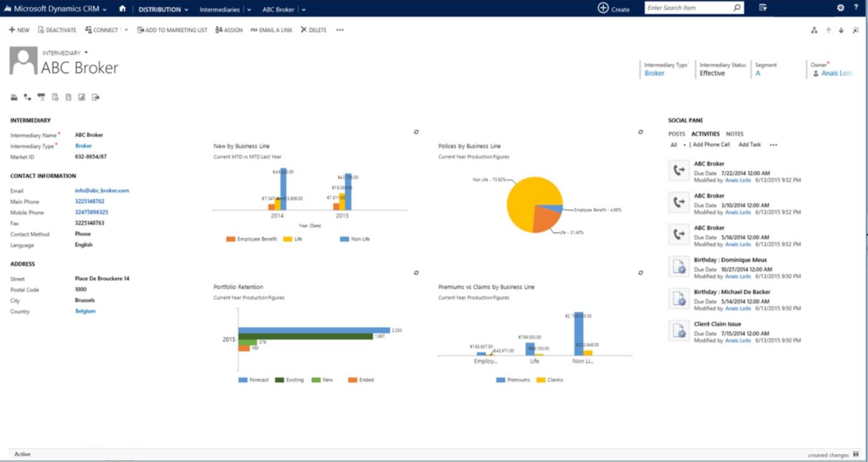The width and height of the screenshot is (868, 462).
Task: Pop out the record in new window
Action: (x=856, y=30)
